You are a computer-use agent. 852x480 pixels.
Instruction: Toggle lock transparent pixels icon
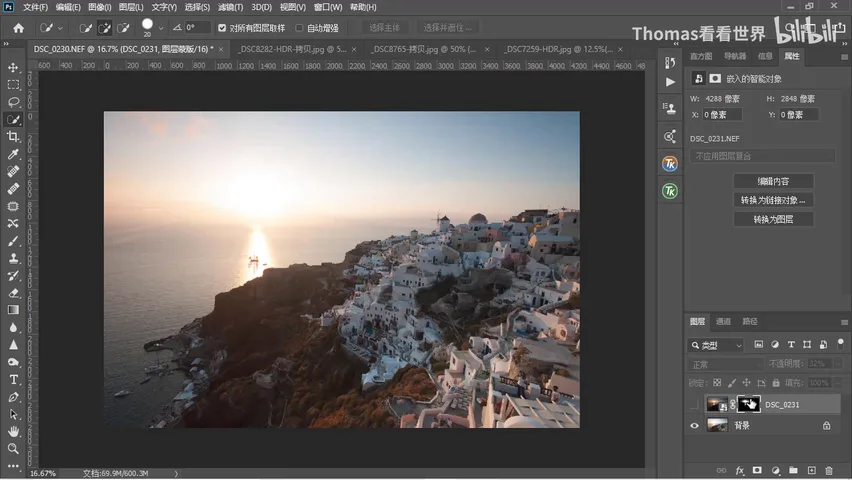(717, 383)
